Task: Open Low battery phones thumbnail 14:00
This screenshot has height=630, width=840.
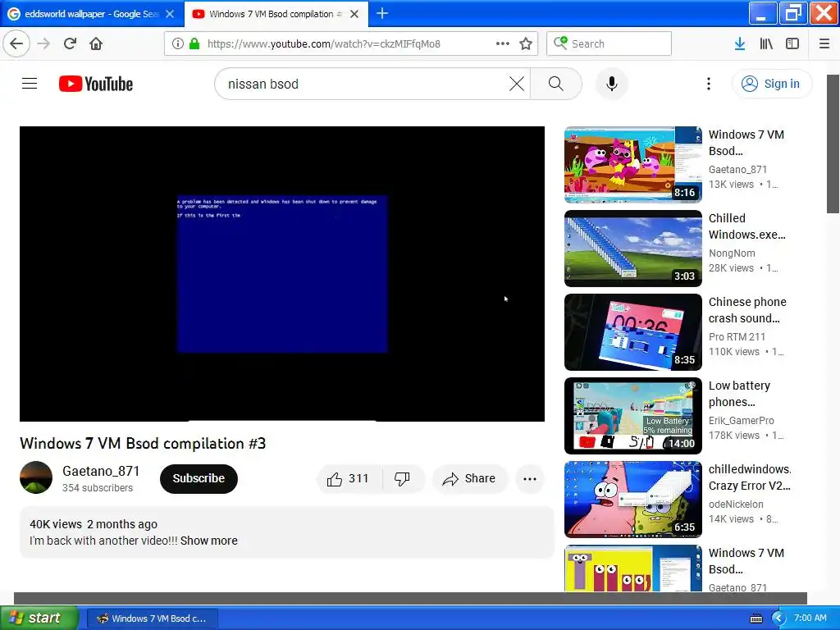Action: click(x=632, y=415)
